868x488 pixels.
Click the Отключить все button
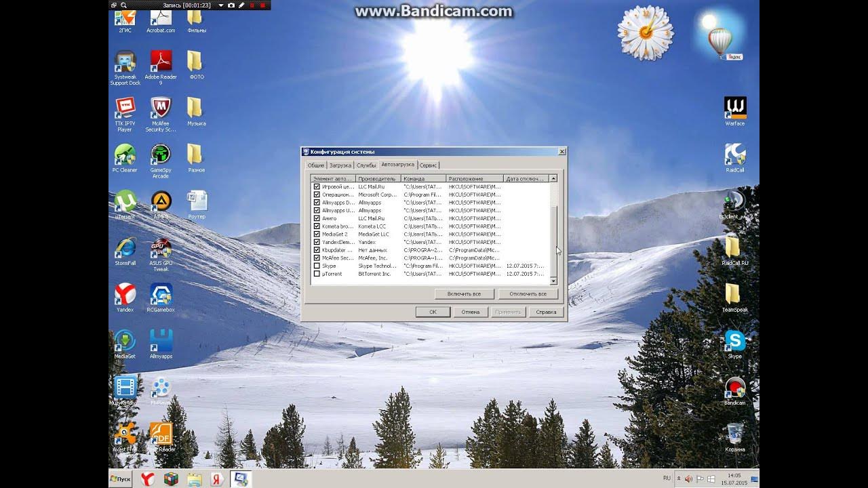(528, 294)
